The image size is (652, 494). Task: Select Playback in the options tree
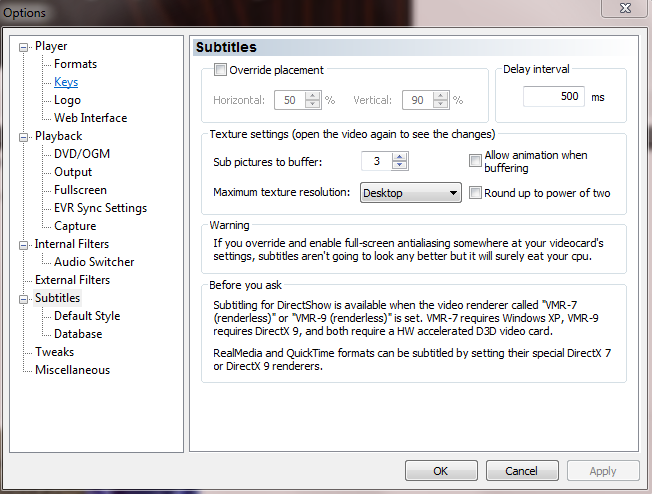[58, 136]
